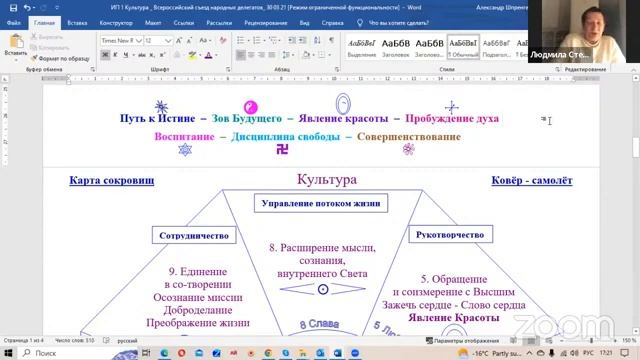Align text left in the paragraph group

point(241,55)
